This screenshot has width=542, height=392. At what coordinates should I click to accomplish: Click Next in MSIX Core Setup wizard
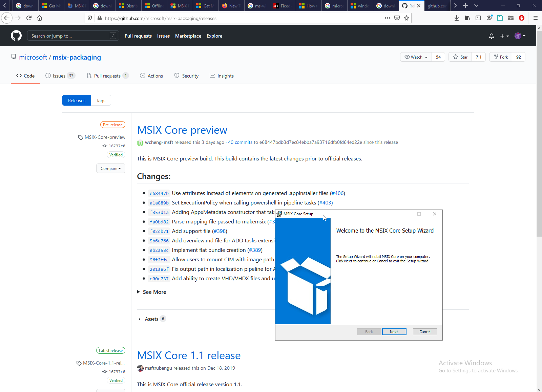coord(394,332)
